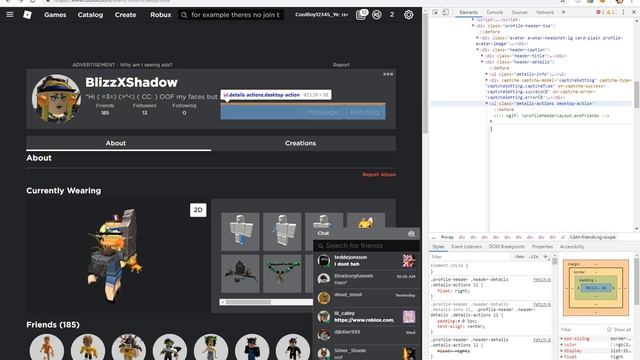Click the Search for friends chat field

pos(367,245)
